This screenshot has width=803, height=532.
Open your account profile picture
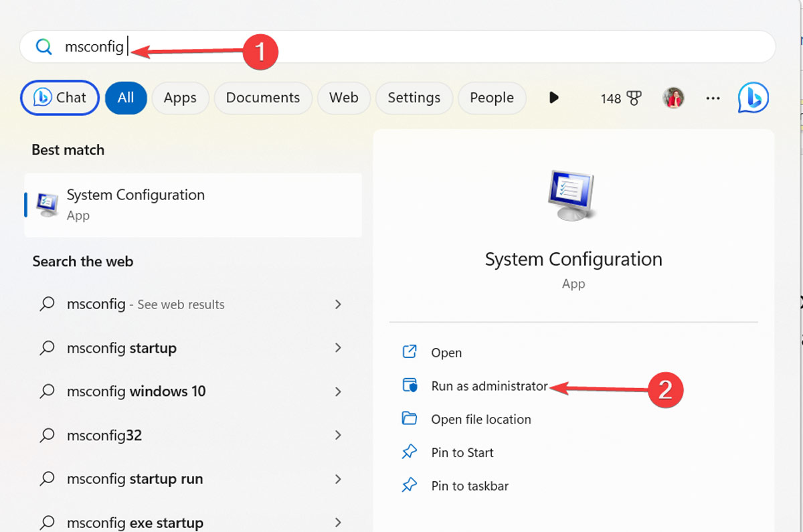pyautogui.click(x=674, y=98)
